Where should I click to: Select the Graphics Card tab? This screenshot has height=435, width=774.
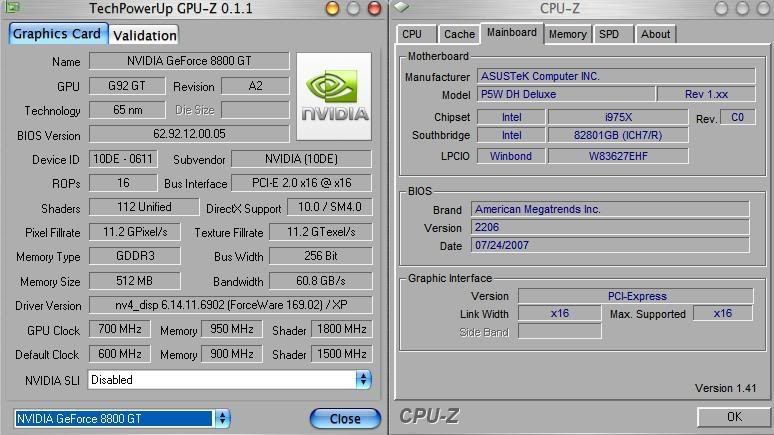click(57, 34)
